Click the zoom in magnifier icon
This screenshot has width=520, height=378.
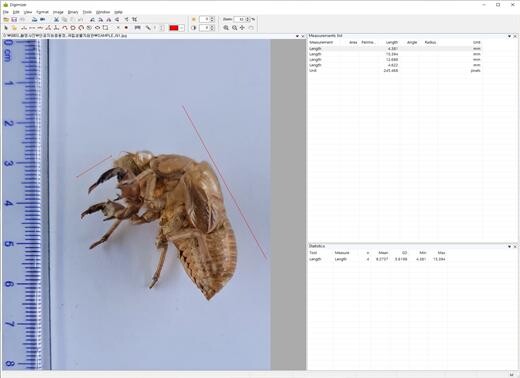coord(226,28)
